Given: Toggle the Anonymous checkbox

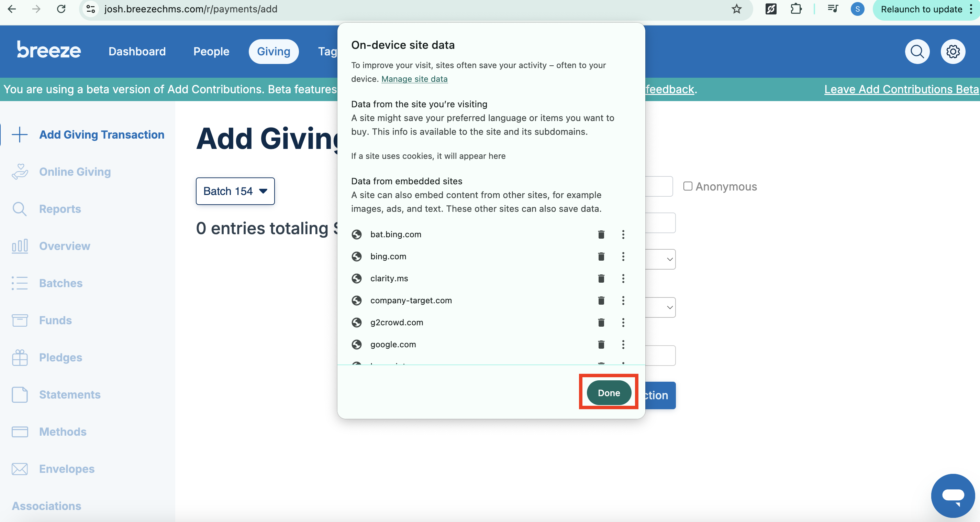Looking at the screenshot, I should [688, 186].
